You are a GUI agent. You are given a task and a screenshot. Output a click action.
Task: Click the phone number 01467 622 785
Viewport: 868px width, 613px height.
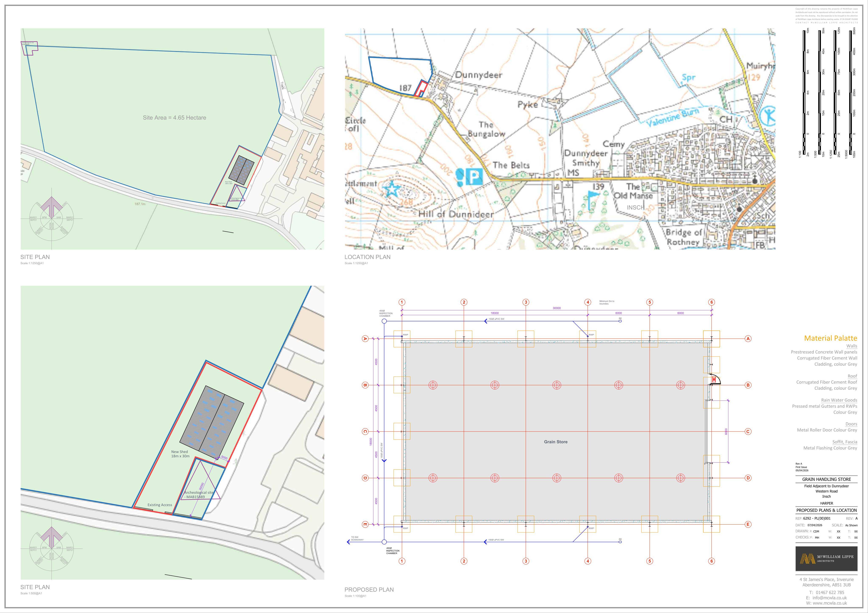pyautogui.click(x=830, y=593)
